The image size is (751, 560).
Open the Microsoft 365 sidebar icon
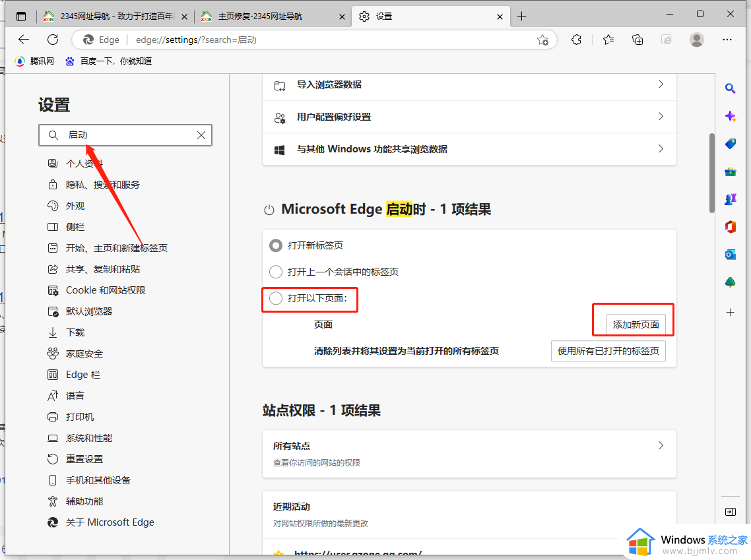(x=730, y=227)
